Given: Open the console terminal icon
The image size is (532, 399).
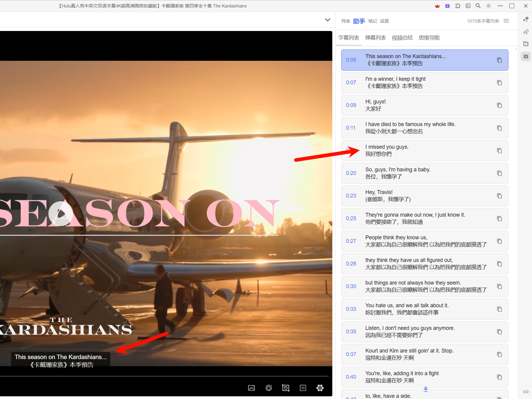Looking at the screenshot, I should [x=468, y=6].
